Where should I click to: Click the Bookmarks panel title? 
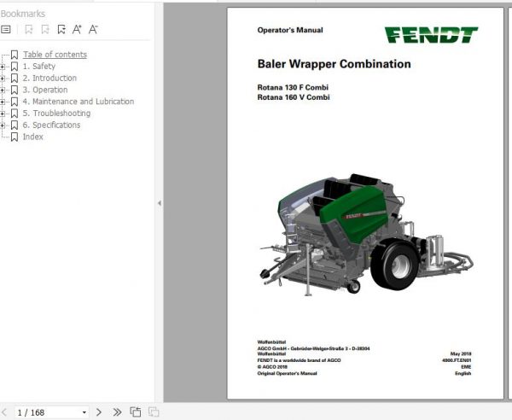23,14
